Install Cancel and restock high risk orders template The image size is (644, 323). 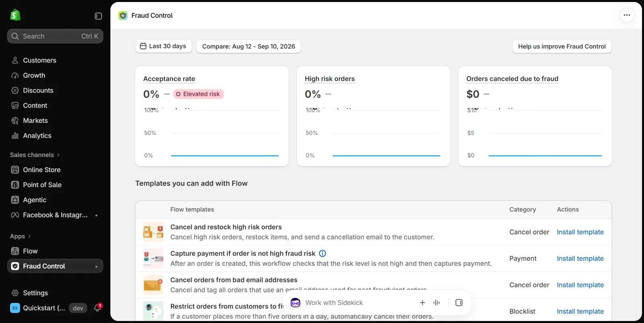tap(580, 232)
